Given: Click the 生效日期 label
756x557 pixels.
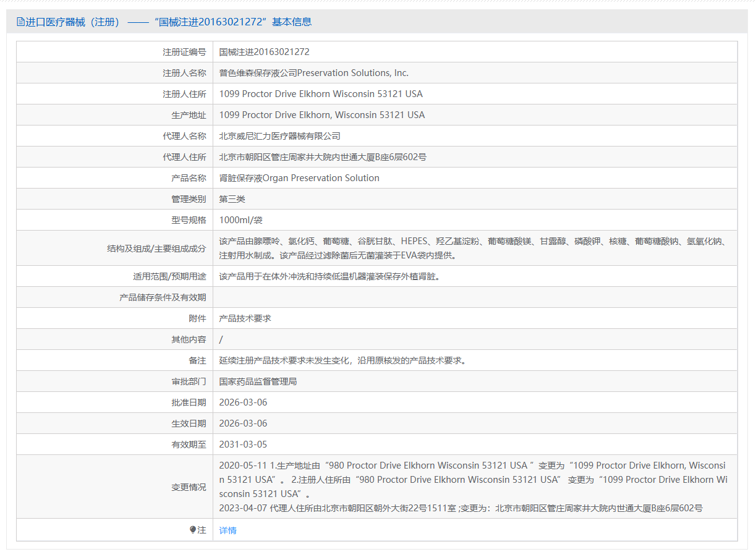Looking at the screenshot, I should tap(189, 423).
